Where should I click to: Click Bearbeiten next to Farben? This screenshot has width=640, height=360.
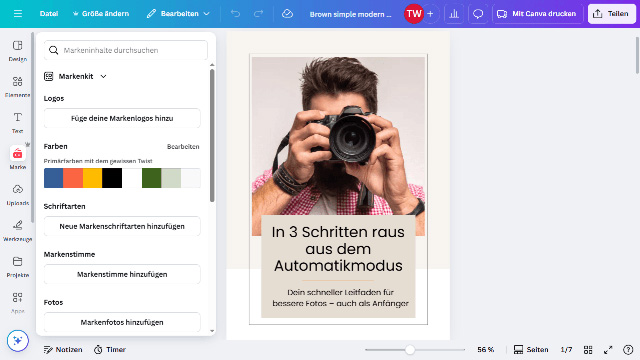click(x=183, y=147)
